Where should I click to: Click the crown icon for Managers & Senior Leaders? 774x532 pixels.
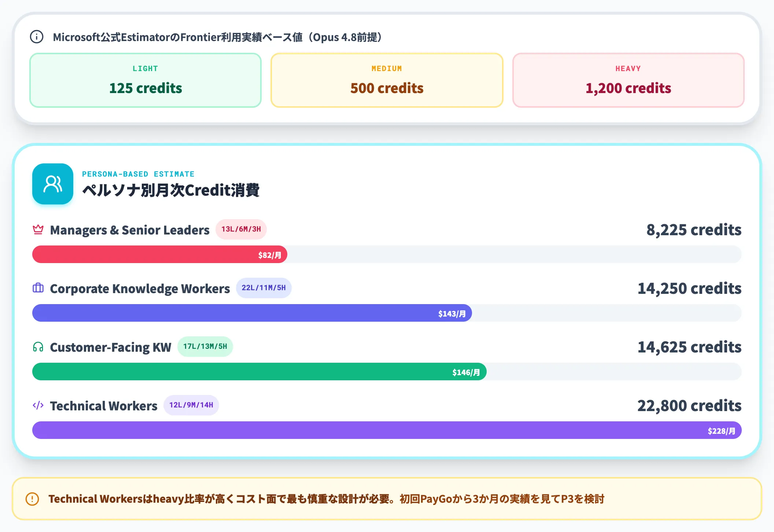[38, 230]
